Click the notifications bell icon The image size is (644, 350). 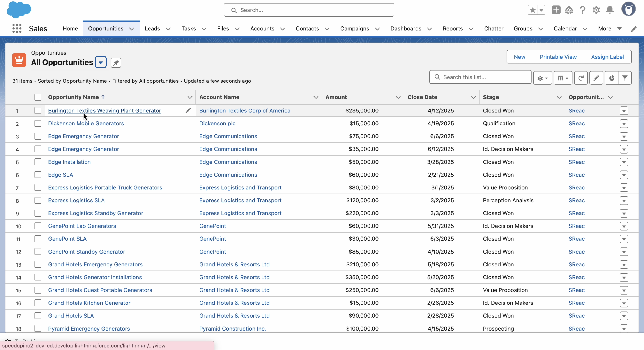[x=610, y=10]
